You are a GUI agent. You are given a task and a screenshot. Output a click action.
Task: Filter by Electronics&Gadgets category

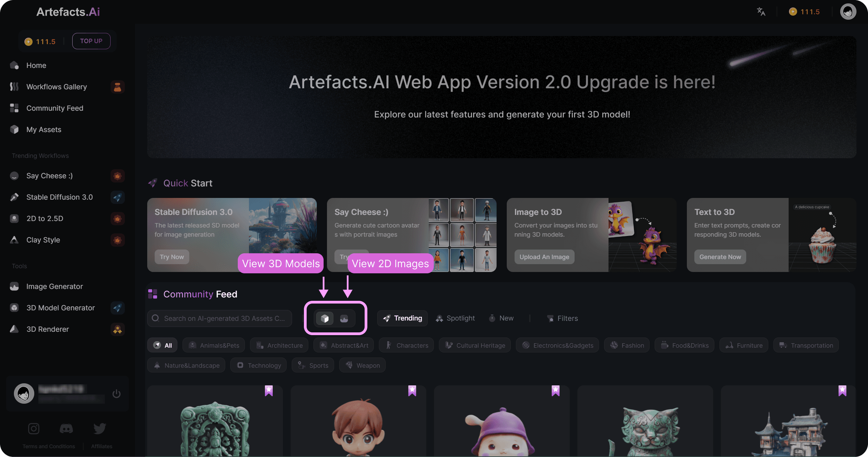pyautogui.click(x=557, y=345)
